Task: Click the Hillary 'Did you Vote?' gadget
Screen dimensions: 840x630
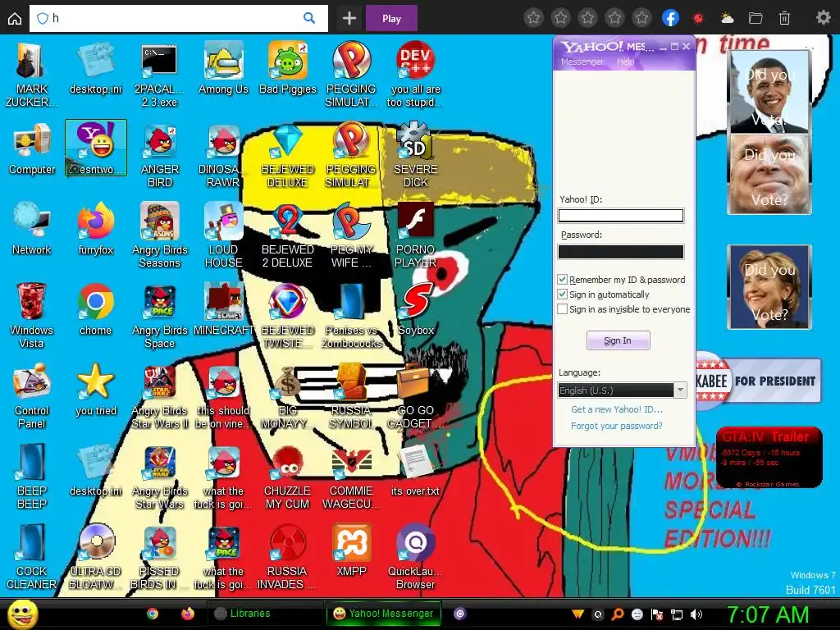Action: 769,287
